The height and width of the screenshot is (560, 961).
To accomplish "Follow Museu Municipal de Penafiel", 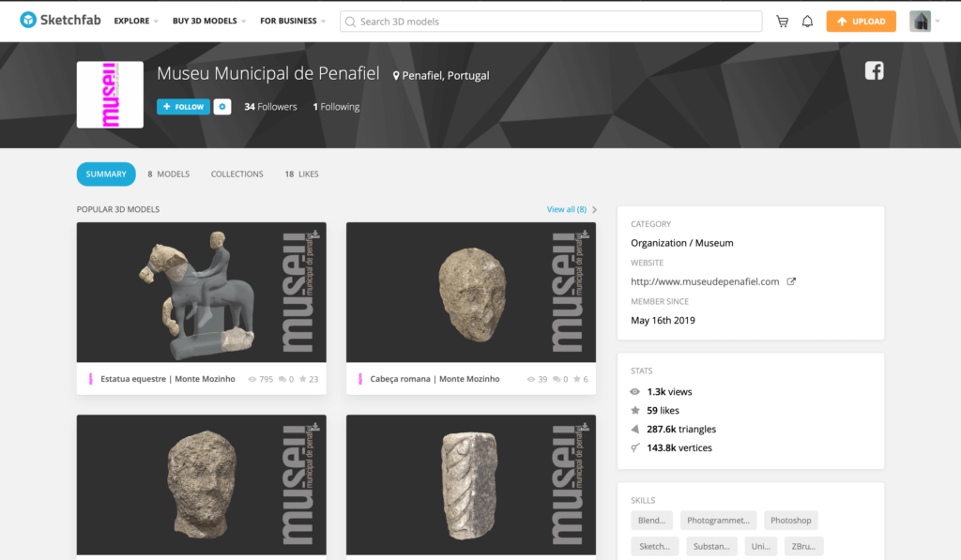I will click(183, 107).
